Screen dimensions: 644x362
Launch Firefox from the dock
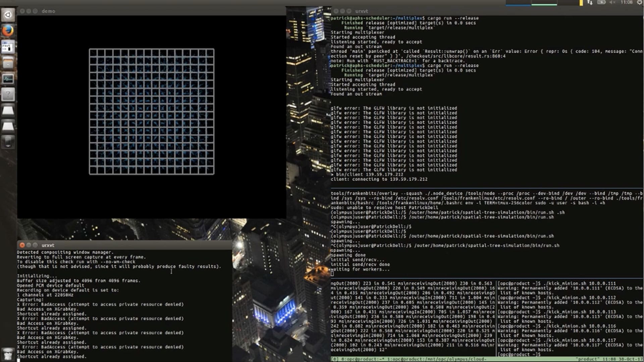click(x=8, y=31)
